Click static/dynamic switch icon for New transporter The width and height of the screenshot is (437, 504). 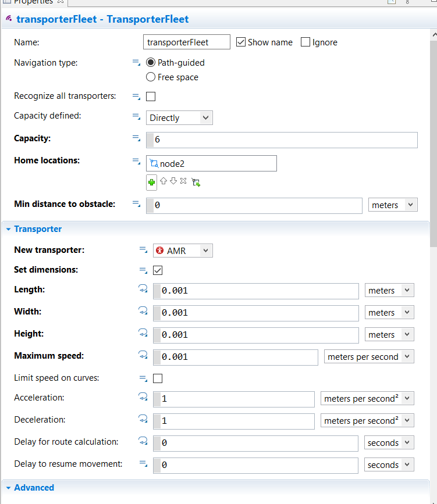[x=143, y=250]
